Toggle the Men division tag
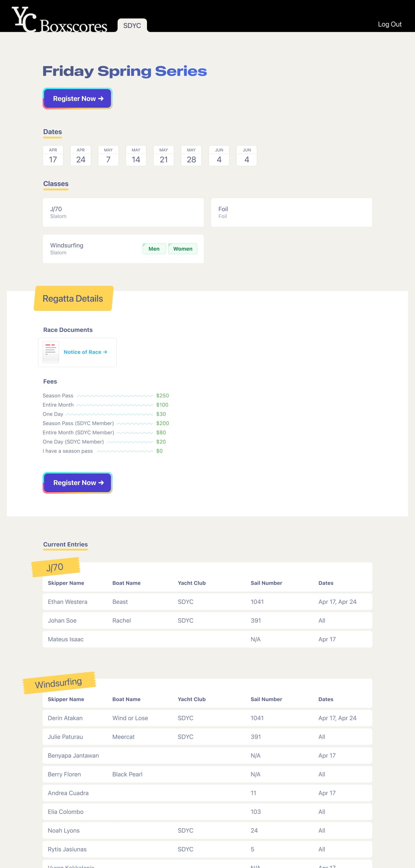Screen dimensions: 415x868 coord(154,249)
